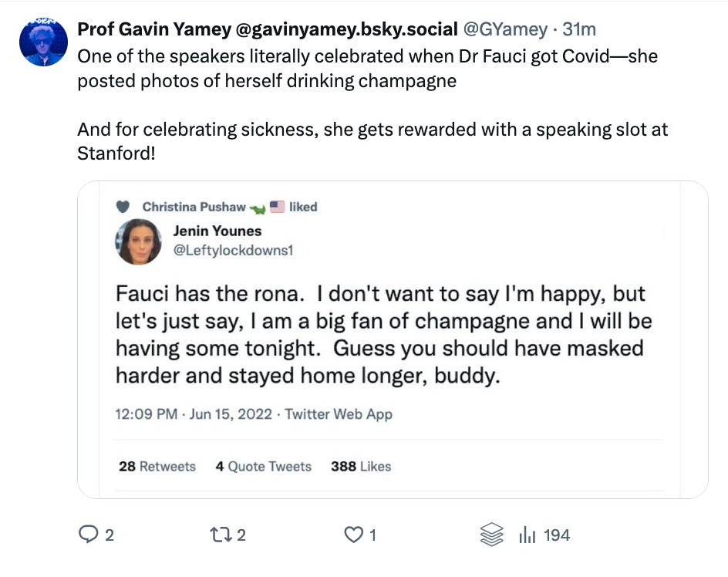Open the 28 Retweets link

157,466
